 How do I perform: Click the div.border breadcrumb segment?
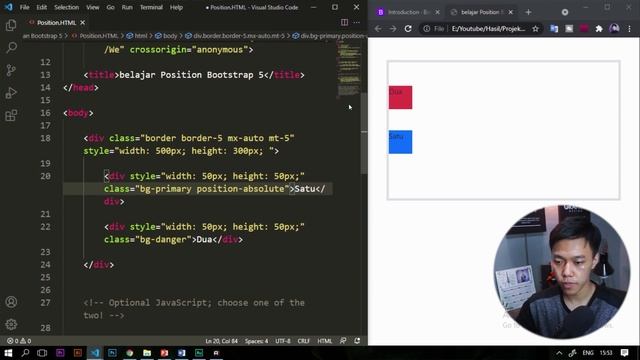pos(235,36)
